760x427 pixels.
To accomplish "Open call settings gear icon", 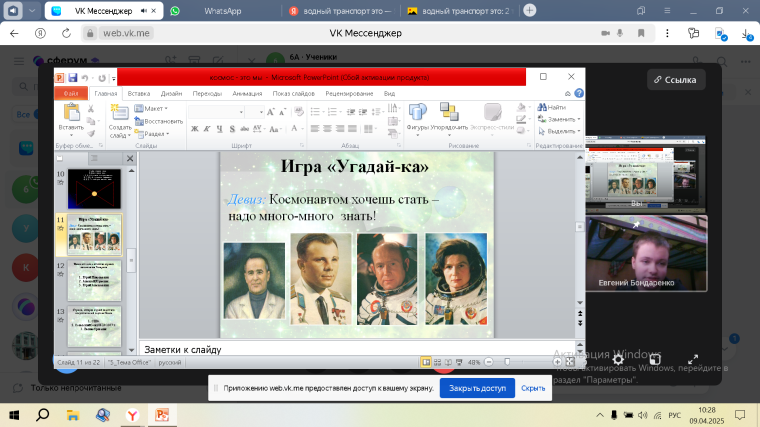I will [618, 360].
